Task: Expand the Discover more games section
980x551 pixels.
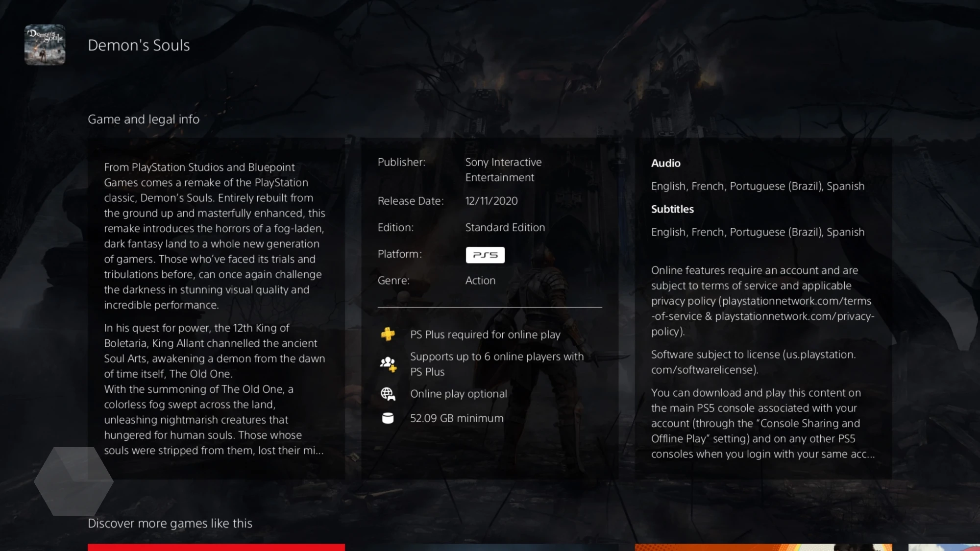Action: pos(170,524)
